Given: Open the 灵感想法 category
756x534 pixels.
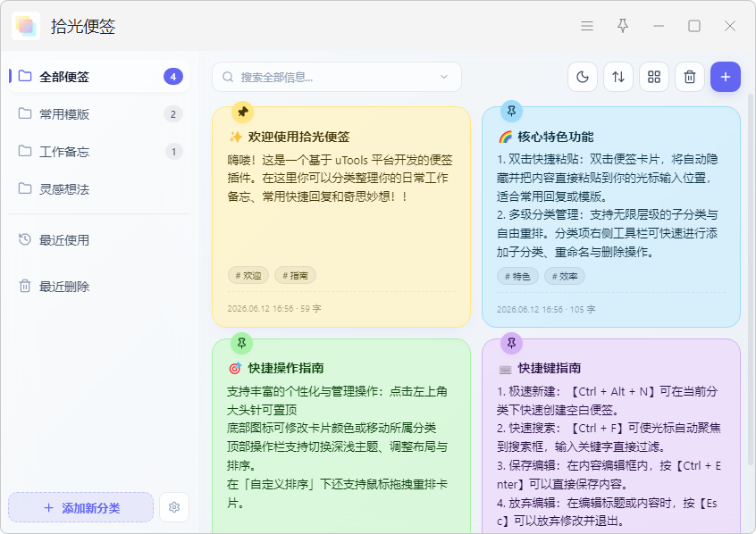Looking at the screenshot, I should pos(99,189).
